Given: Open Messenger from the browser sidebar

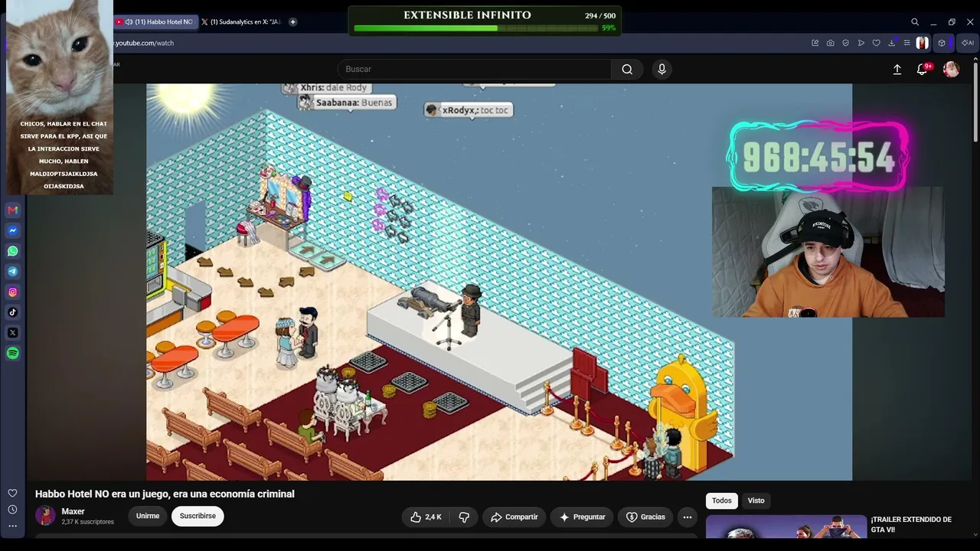Looking at the screenshot, I should (x=13, y=230).
